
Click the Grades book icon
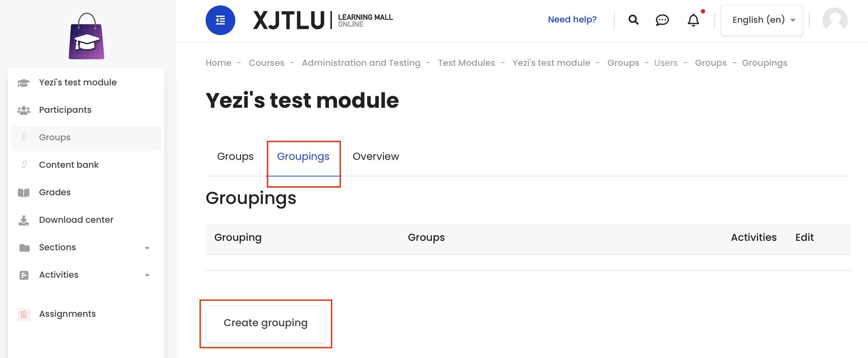(24, 193)
